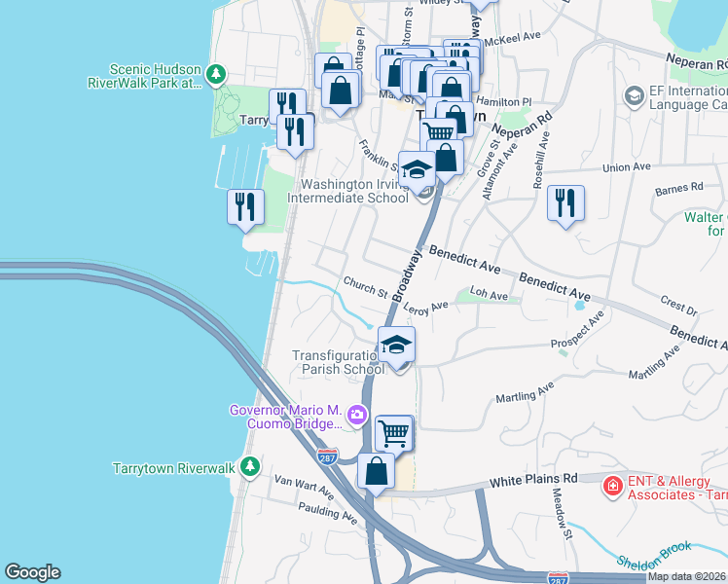
Task: Click the Prospect Ave label
Action: (577, 329)
